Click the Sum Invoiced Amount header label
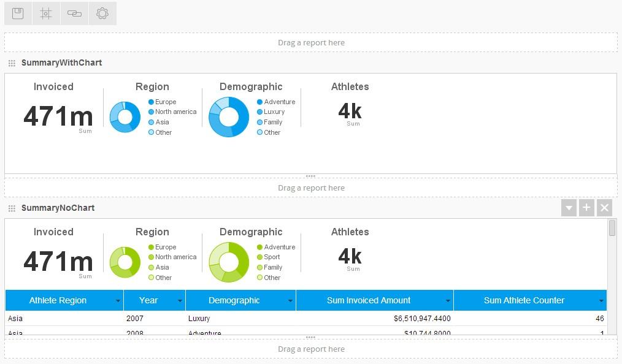Image resolution: width=622 pixels, height=364 pixels. point(369,300)
